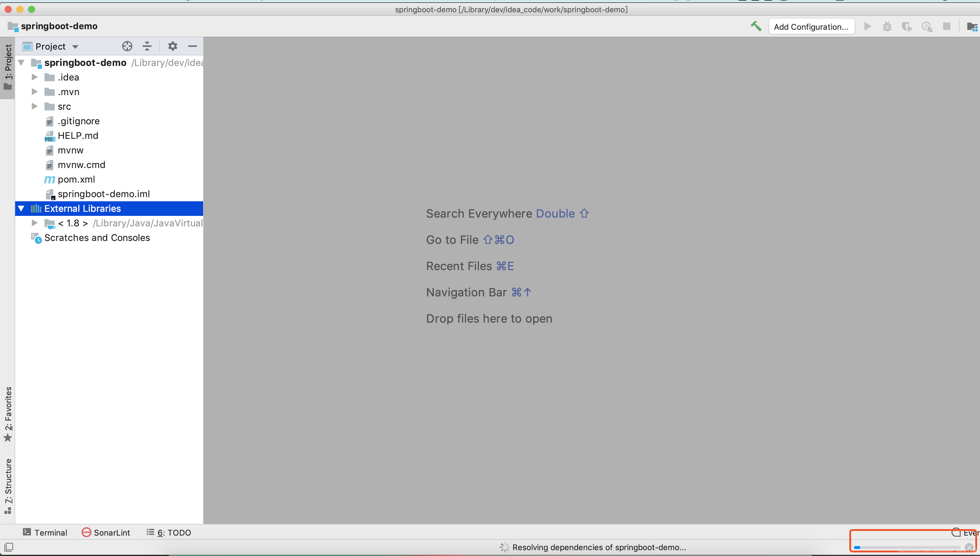The width and height of the screenshot is (980, 556).
Task: Click External Libraries bar-chart icon
Action: pyautogui.click(x=36, y=209)
